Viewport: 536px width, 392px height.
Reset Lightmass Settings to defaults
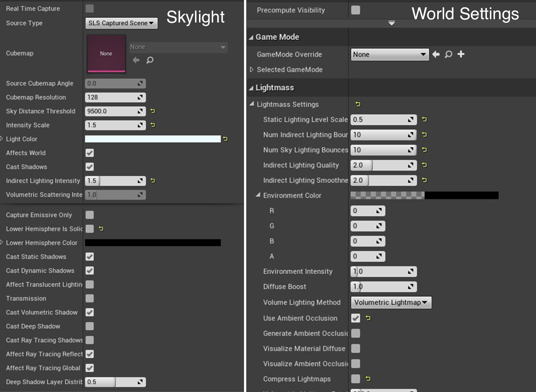click(x=358, y=104)
